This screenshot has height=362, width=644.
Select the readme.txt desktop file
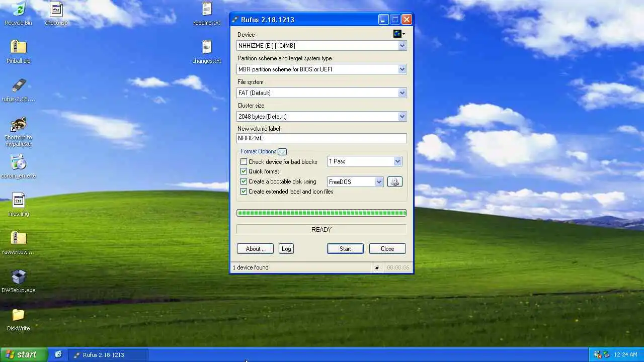[207, 14]
